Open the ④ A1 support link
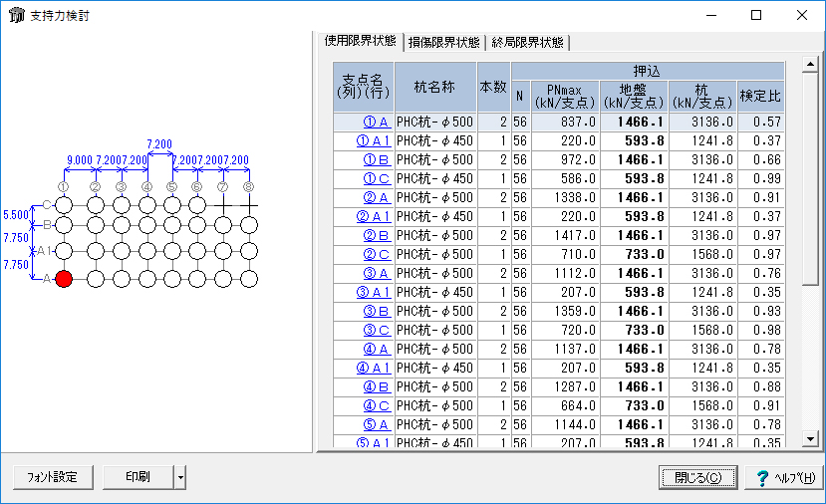This screenshot has height=504, width=826. (374, 369)
